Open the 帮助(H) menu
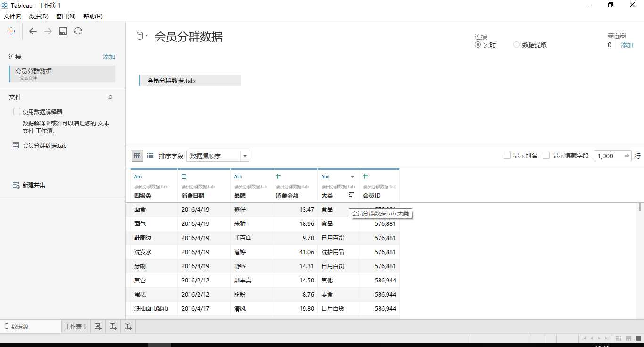The width and height of the screenshot is (644, 347). pyautogui.click(x=93, y=17)
